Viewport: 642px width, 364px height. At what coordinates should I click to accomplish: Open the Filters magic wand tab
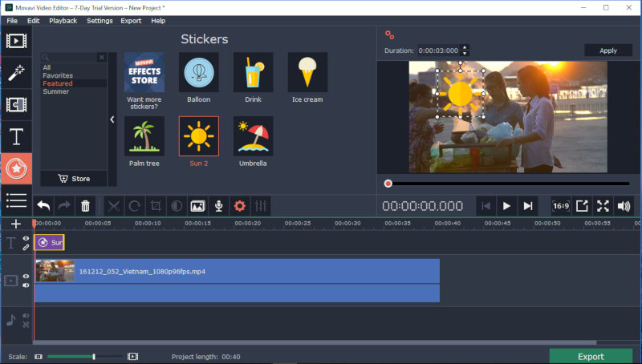click(x=16, y=72)
